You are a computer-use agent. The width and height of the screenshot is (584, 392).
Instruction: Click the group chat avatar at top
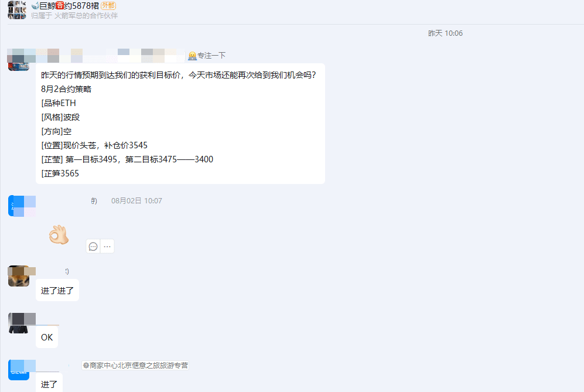click(x=17, y=10)
